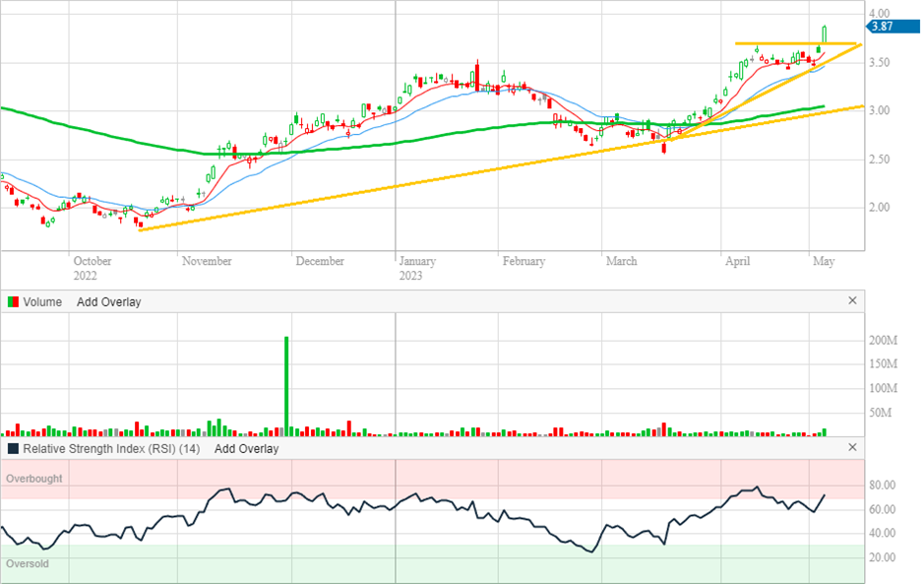Click the 200M volume axis value

pos(883,341)
